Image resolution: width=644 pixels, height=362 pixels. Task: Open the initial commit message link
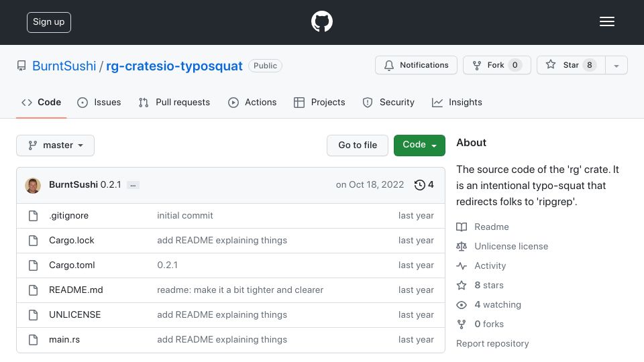pyautogui.click(x=185, y=215)
